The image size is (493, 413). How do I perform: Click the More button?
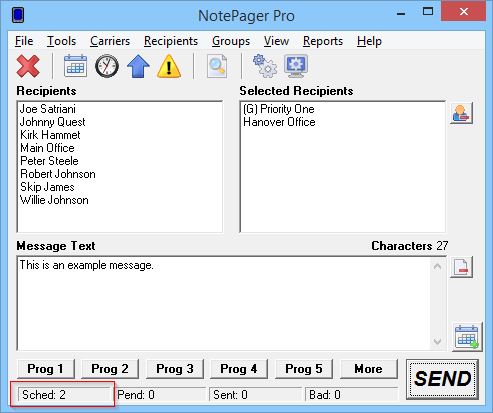click(x=369, y=369)
